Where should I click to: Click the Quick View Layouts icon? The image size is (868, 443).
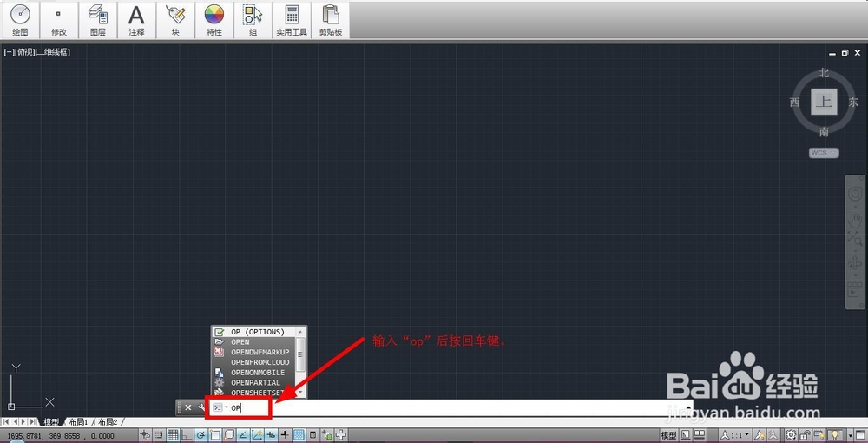tap(686, 435)
